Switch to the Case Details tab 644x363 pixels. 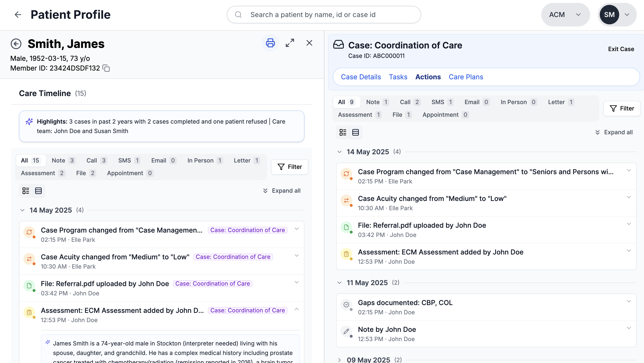tap(361, 77)
